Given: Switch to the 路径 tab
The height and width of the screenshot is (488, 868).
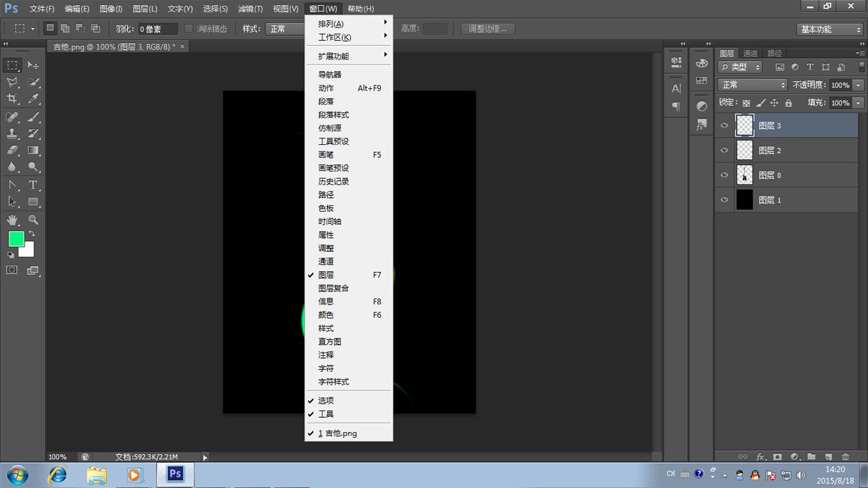Looking at the screenshot, I should (x=775, y=53).
